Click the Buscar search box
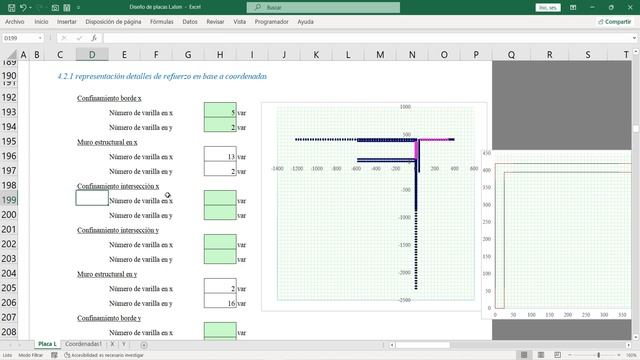The height and width of the screenshot is (360, 640). coord(323,7)
